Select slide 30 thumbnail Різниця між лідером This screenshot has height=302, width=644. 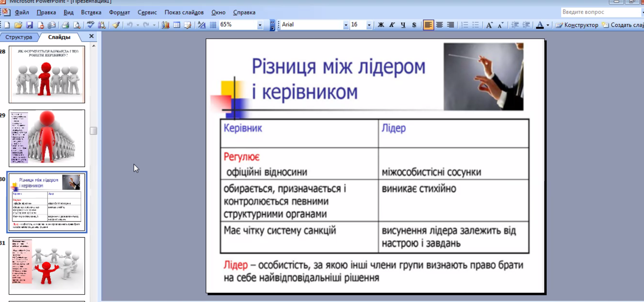pos(47,202)
